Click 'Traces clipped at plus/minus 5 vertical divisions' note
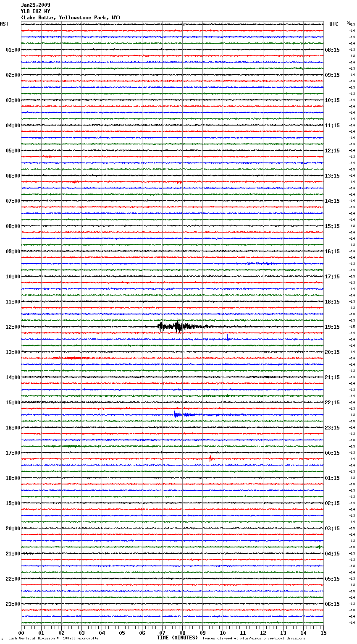This screenshot has width=357, height=644. 254,638
